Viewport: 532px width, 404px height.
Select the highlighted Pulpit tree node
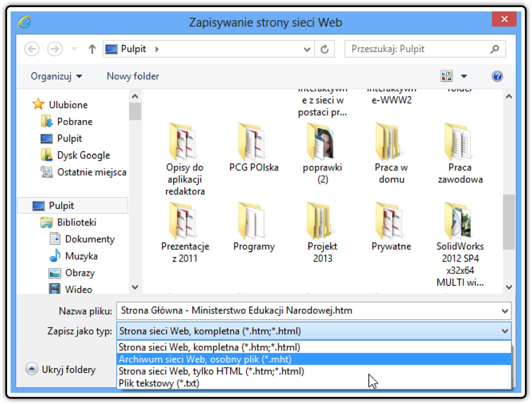point(73,205)
